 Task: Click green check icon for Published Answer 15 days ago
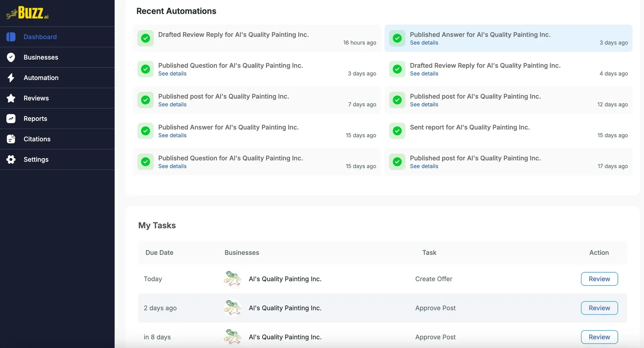coord(146,131)
